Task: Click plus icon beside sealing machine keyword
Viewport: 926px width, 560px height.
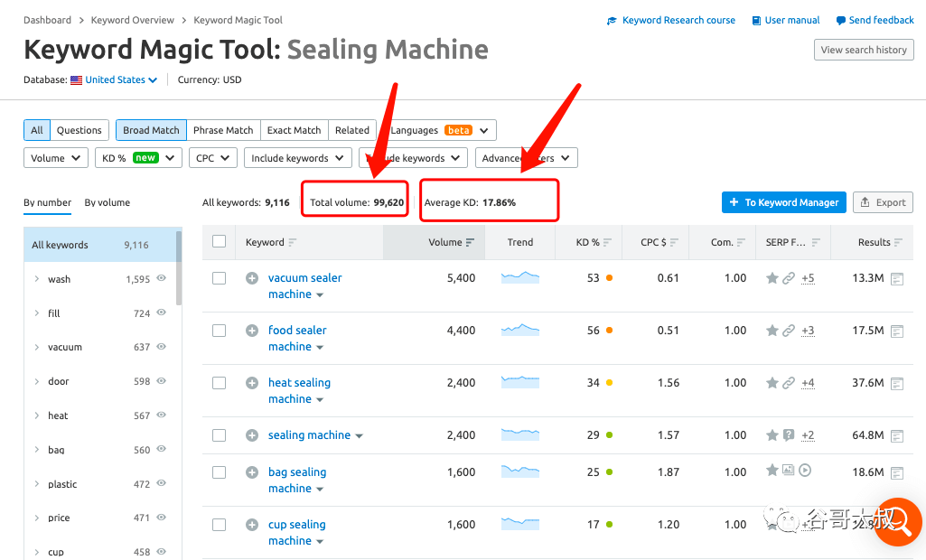Action: 252,435
